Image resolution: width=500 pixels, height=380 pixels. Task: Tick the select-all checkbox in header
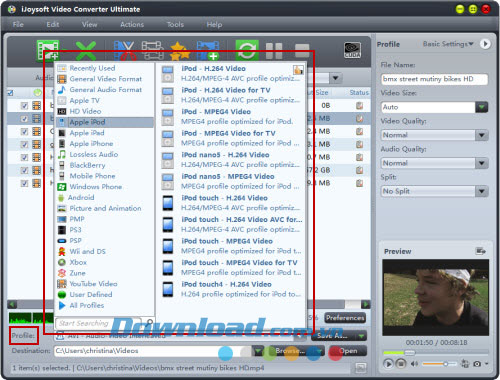click(10, 93)
